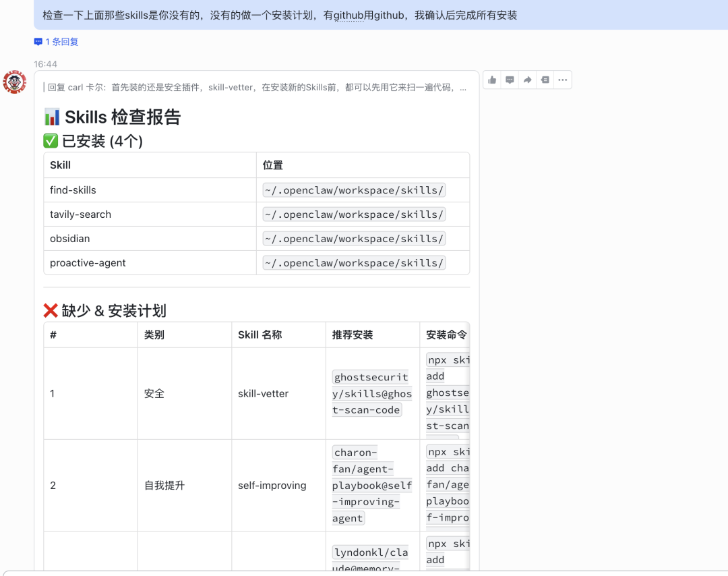Click the blue reply-bubble icon beside 1 条回复

click(38, 42)
